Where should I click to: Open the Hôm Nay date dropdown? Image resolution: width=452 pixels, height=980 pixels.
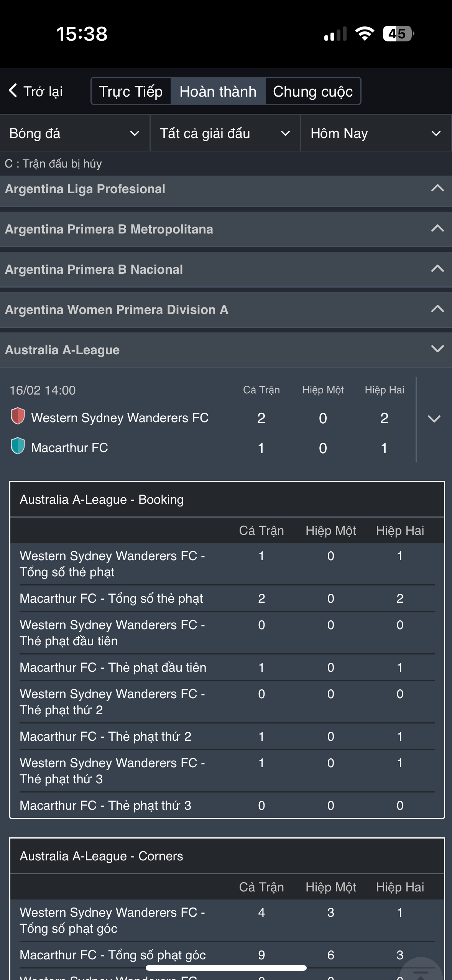coord(376,133)
